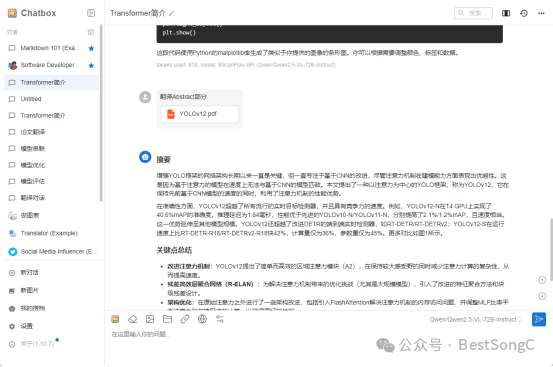Open the 模型串联 conversation

point(52,149)
